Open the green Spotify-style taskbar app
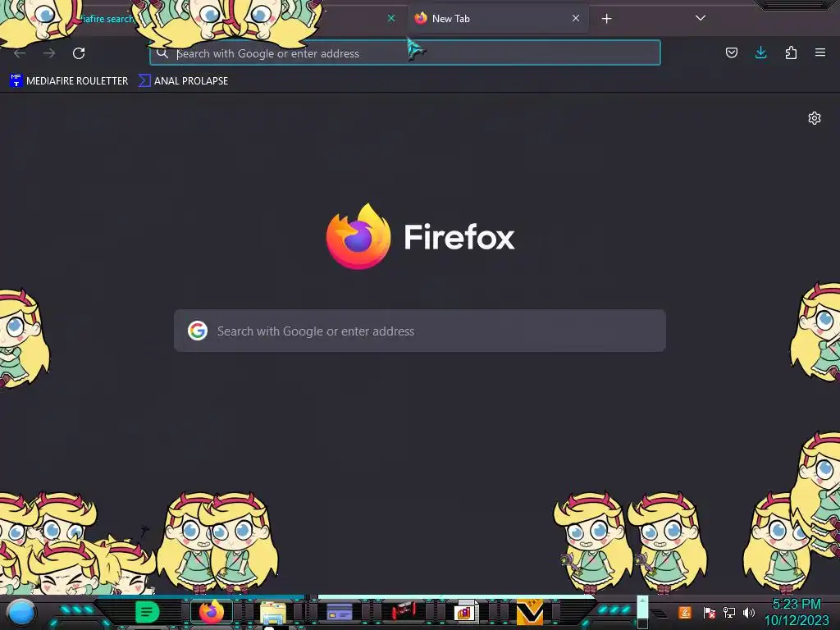The image size is (840, 630). point(148,612)
